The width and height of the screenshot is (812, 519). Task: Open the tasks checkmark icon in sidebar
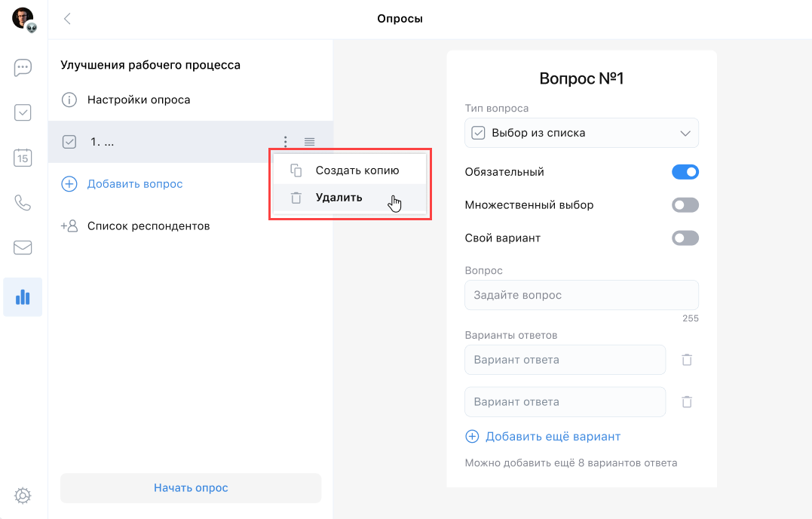23,112
